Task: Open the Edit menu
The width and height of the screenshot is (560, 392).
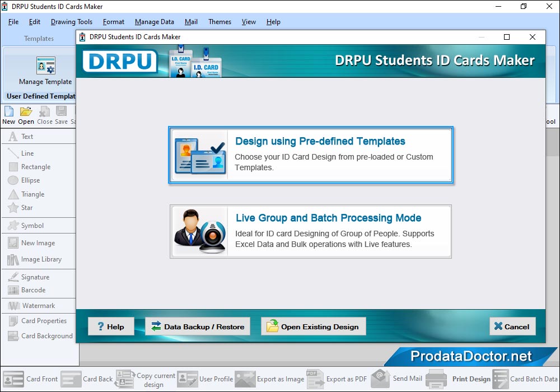Action: [34, 22]
